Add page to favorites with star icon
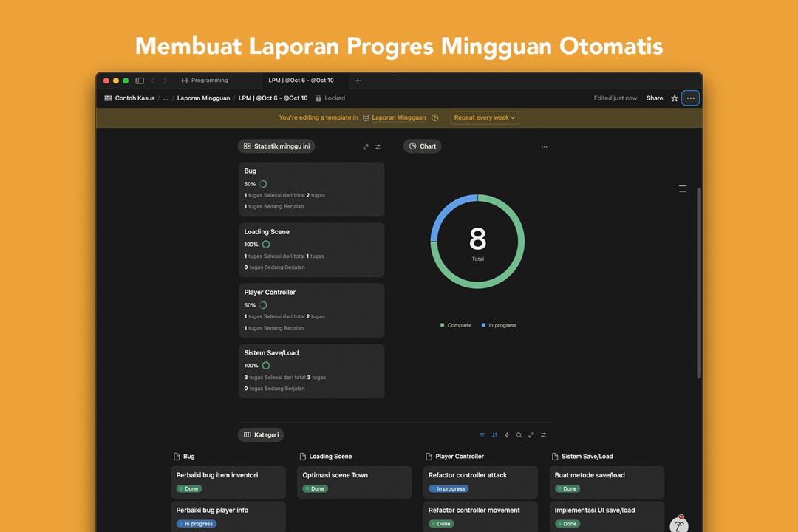 tap(675, 98)
